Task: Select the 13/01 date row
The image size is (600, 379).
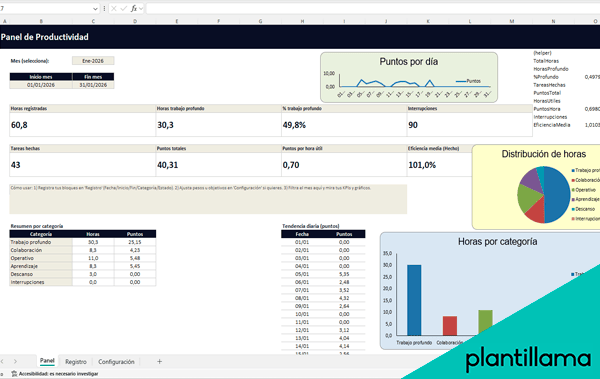Action: (x=302, y=338)
